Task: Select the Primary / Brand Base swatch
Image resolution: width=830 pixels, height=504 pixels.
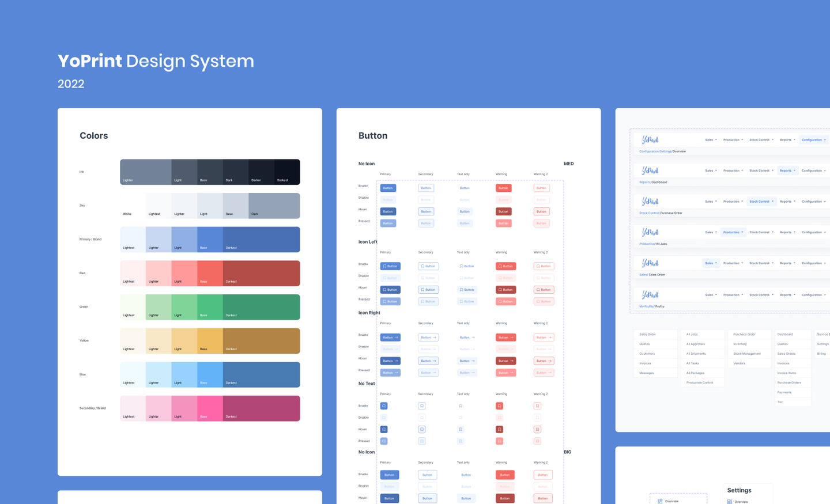Action: pos(210,240)
